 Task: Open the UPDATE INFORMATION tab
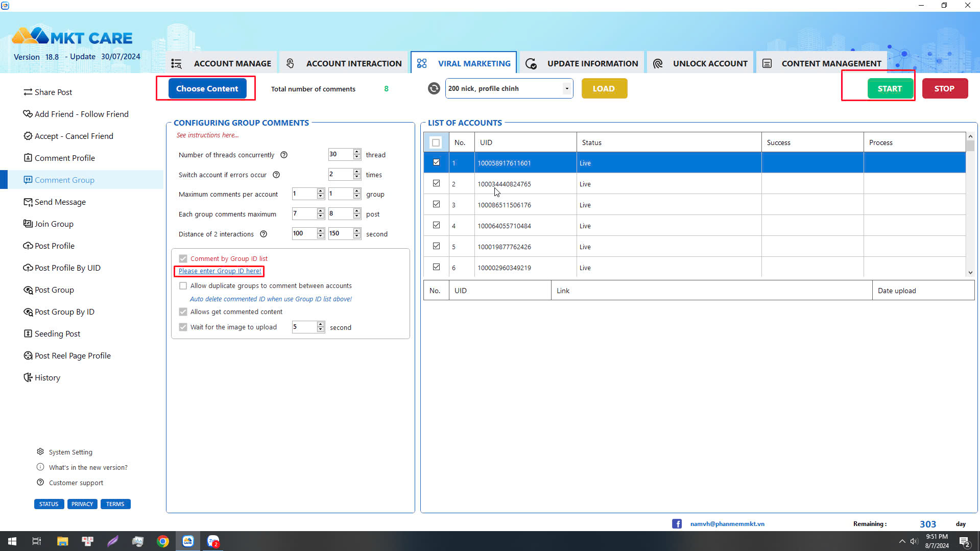pyautogui.click(x=582, y=63)
